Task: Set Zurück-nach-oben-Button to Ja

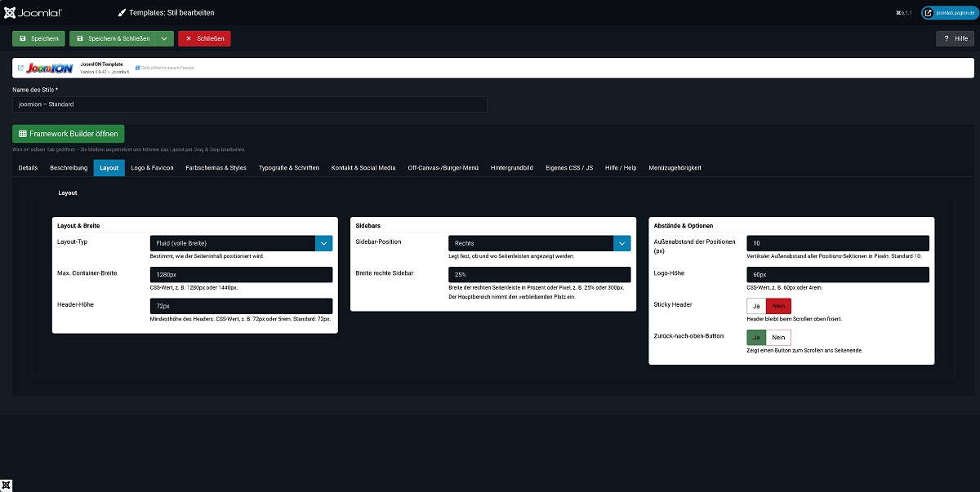Action: coord(756,337)
